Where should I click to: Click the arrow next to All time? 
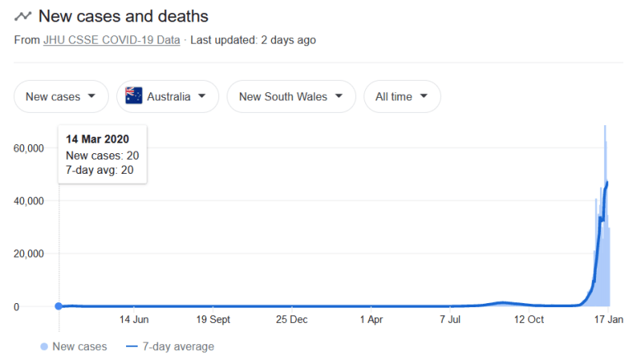pos(424,96)
